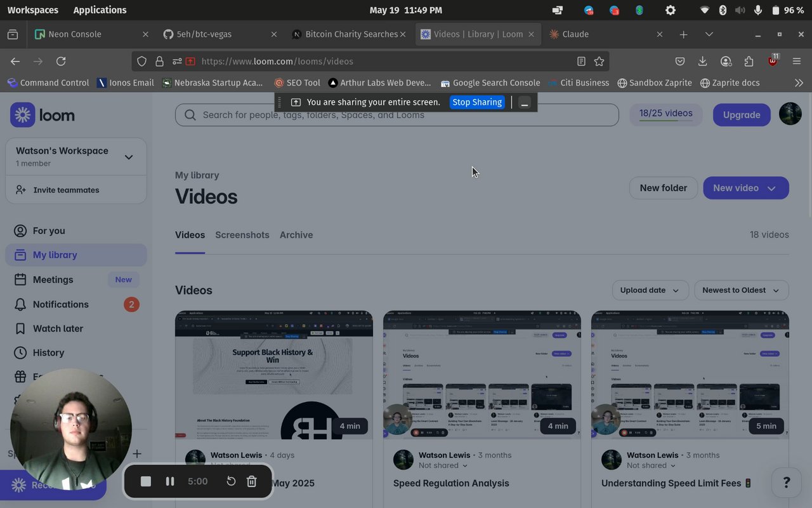This screenshot has height=508, width=812.
Task: Delete the recording with the trash icon
Action: point(251,481)
